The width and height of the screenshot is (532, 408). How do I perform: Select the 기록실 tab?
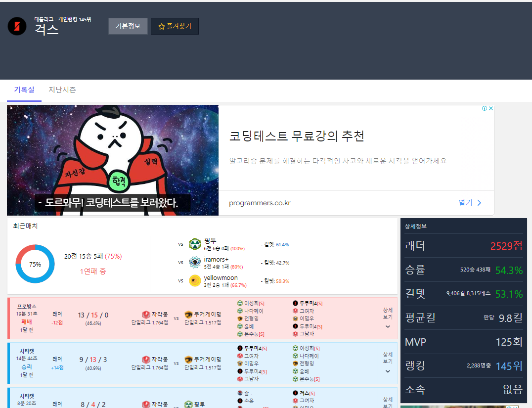pyautogui.click(x=24, y=90)
